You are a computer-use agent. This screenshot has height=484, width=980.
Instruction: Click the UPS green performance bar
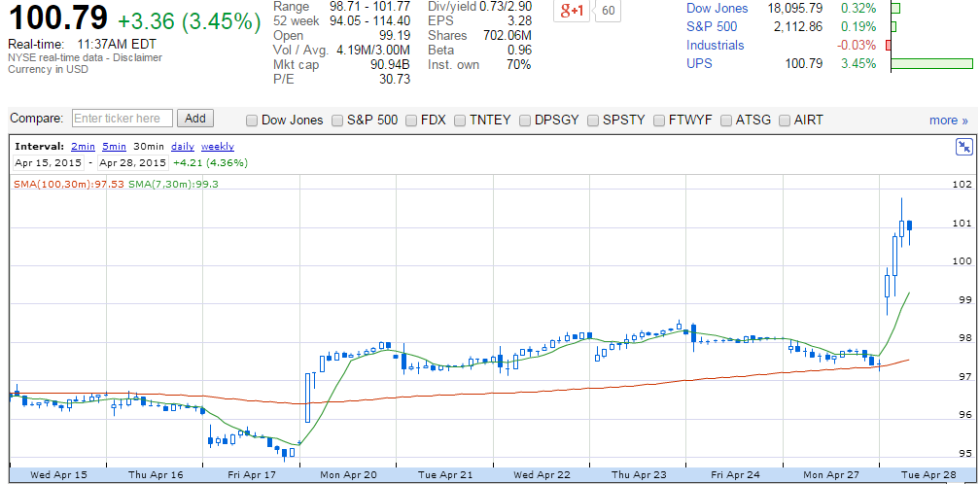click(x=931, y=63)
